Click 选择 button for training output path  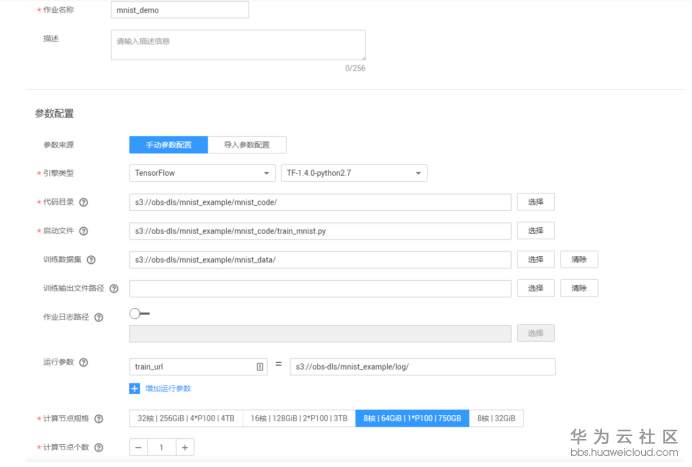tap(536, 288)
